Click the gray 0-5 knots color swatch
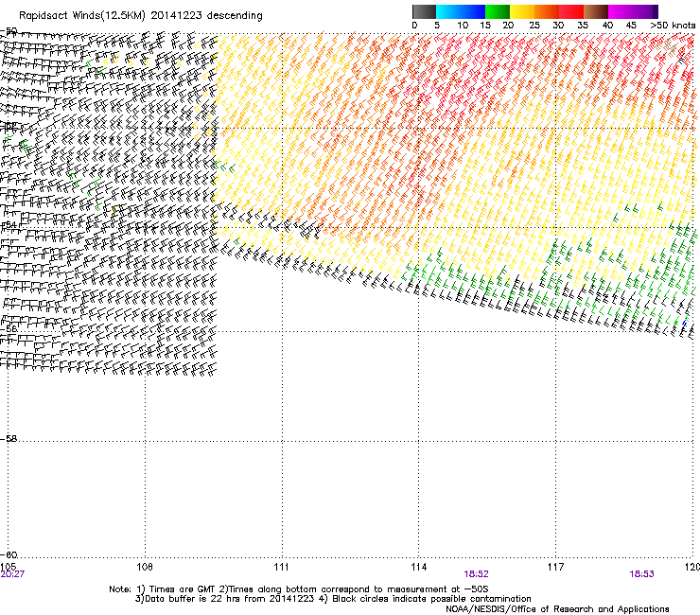The height and width of the screenshot is (615, 700). coord(424,11)
